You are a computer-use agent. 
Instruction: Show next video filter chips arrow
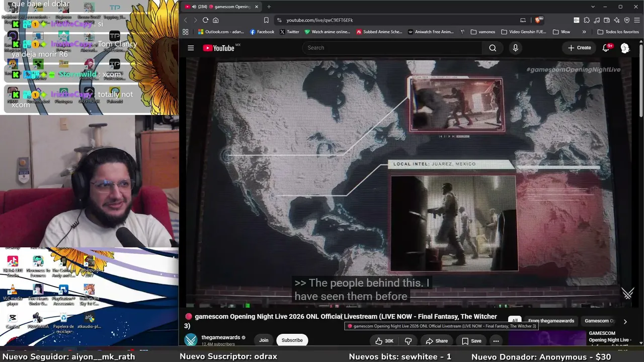(x=625, y=321)
